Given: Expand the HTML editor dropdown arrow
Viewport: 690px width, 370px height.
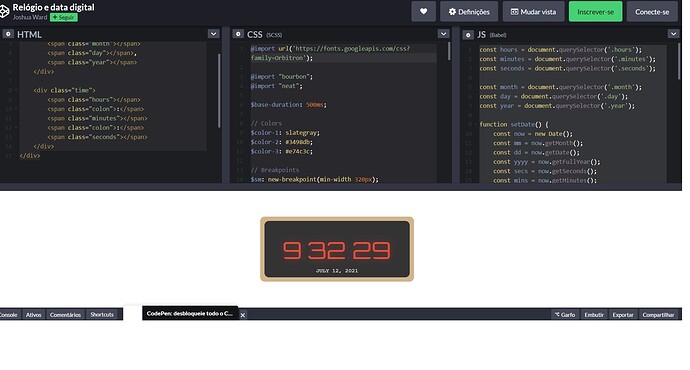Looking at the screenshot, I should [213, 34].
